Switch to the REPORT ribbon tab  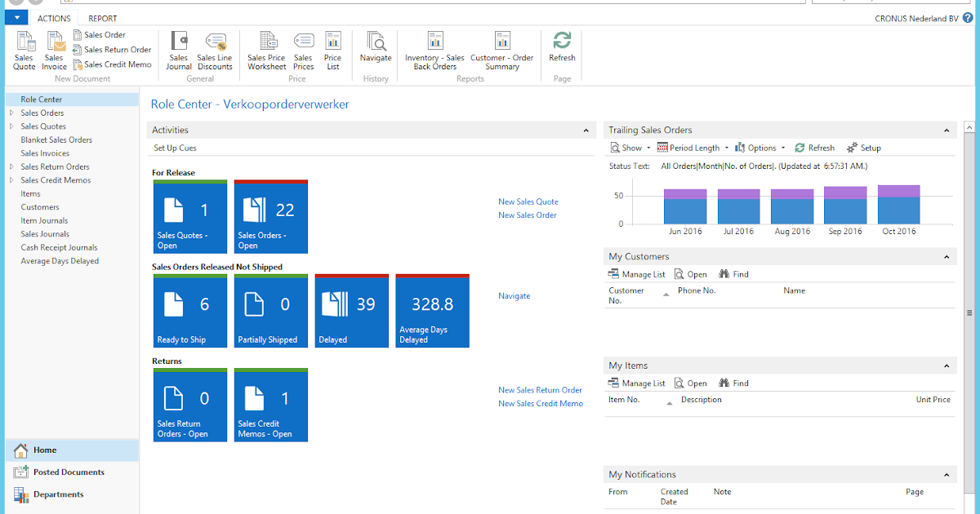click(x=103, y=19)
